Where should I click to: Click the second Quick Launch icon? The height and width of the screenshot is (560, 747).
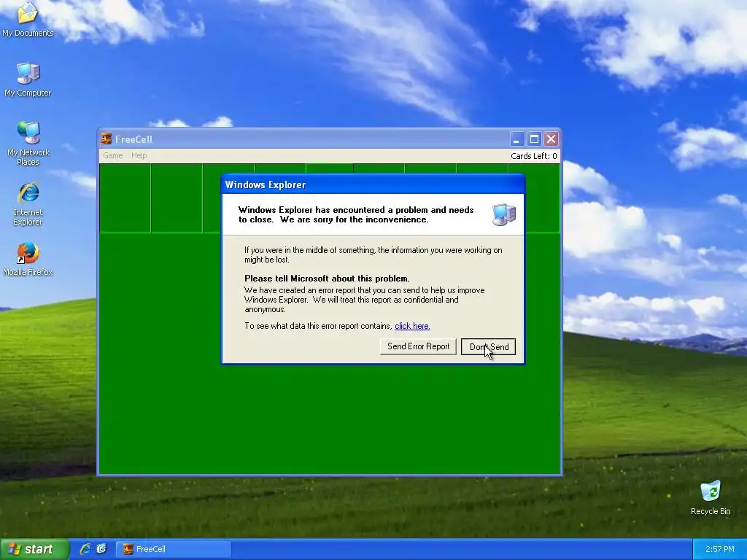coord(101,549)
